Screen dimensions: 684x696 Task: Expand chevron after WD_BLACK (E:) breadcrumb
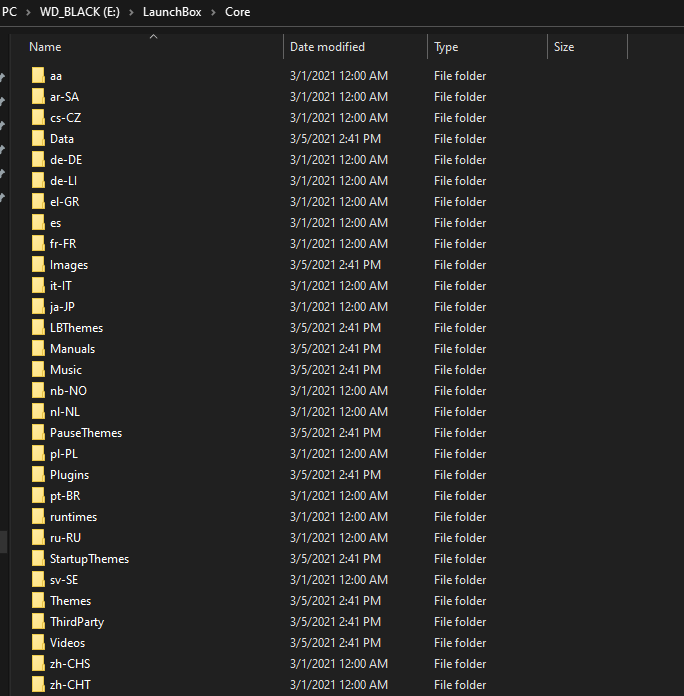tap(131, 12)
